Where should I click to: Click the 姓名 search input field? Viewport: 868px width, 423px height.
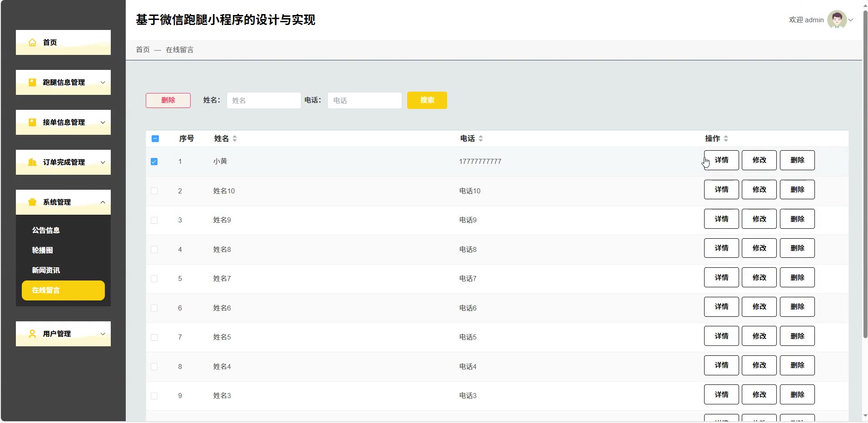[264, 100]
